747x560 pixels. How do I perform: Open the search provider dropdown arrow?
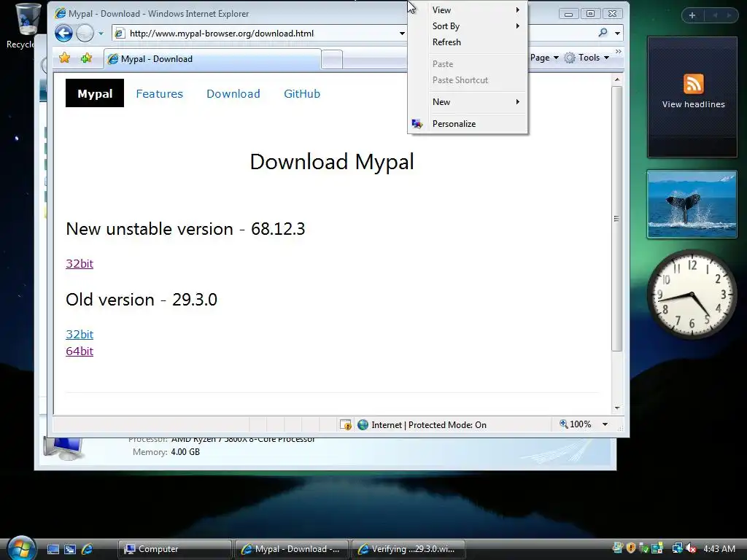click(x=617, y=34)
